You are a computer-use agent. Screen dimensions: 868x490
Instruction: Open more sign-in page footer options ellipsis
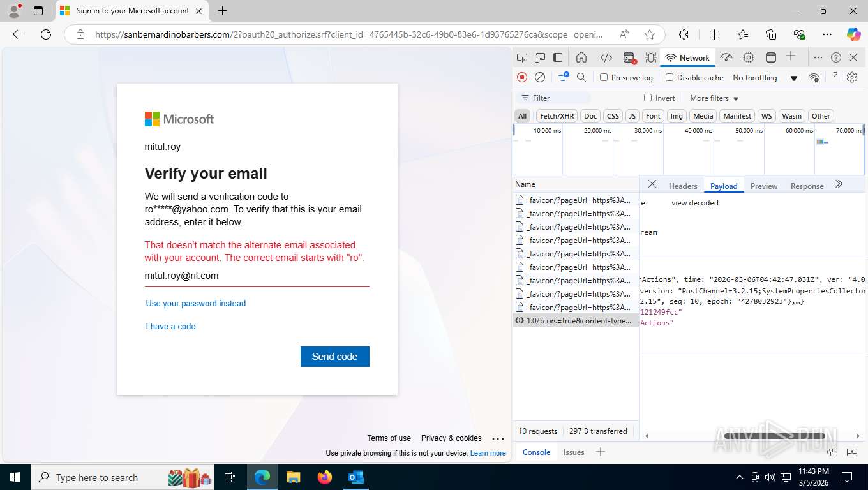(498, 438)
